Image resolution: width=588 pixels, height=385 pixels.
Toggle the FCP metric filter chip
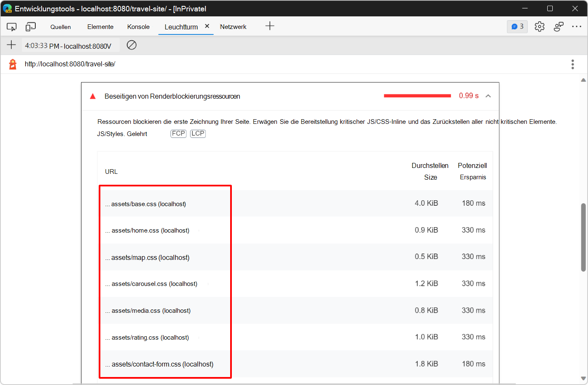(x=178, y=133)
